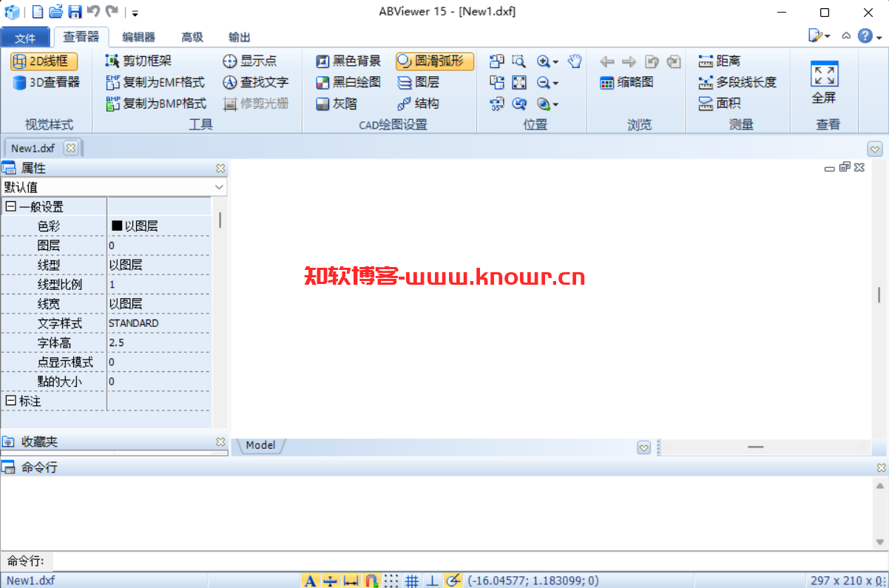Select the 查看器 ribbon tab
This screenshot has height=588, width=889.
point(81,37)
